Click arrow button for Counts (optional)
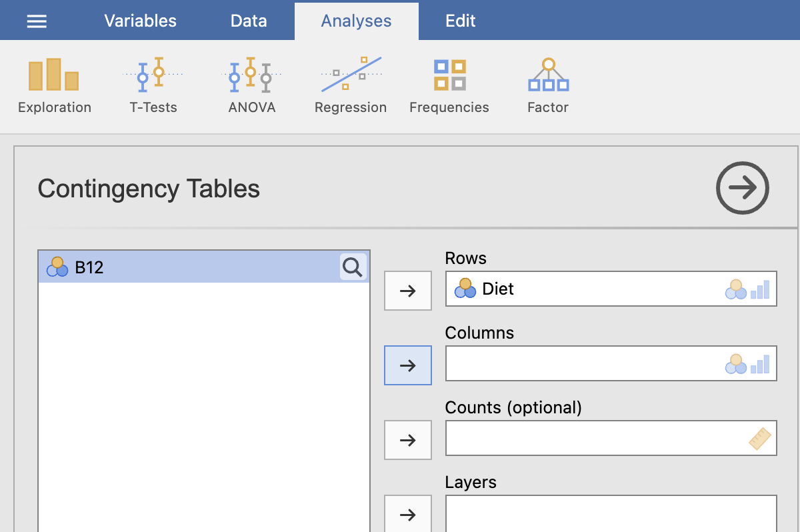800x532 pixels. (x=407, y=440)
